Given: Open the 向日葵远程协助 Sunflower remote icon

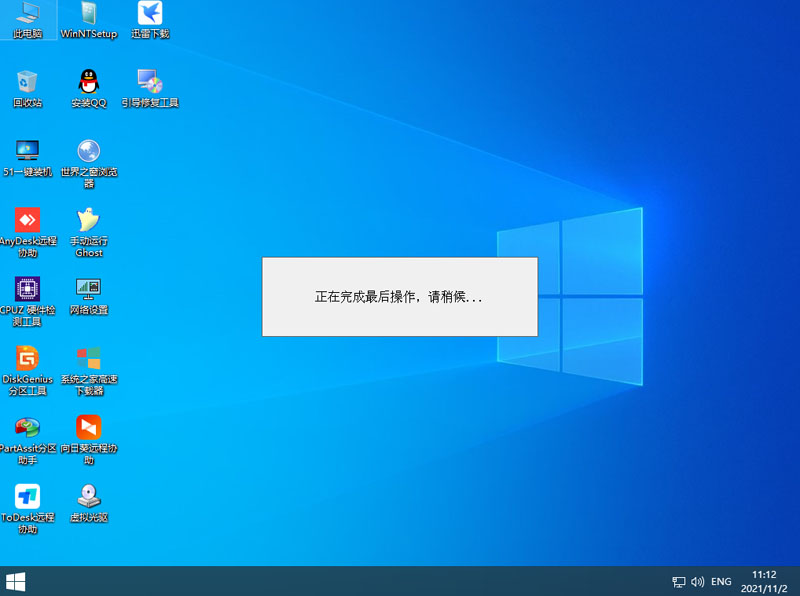Looking at the screenshot, I should coord(89,428).
